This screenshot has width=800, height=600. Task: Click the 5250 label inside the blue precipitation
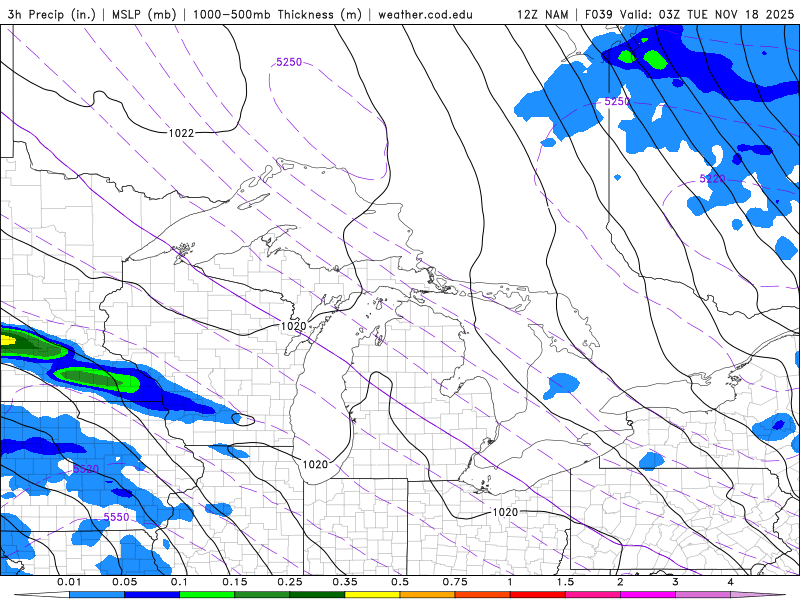617,102
